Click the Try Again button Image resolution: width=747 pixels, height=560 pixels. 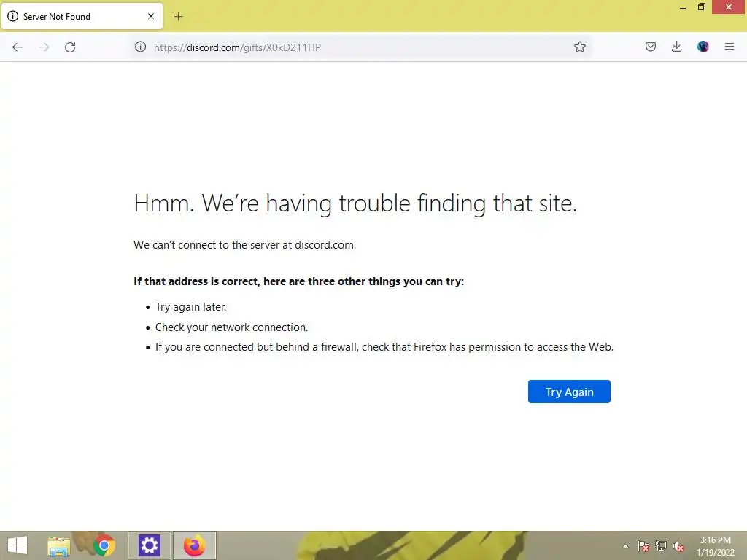pyautogui.click(x=569, y=392)
